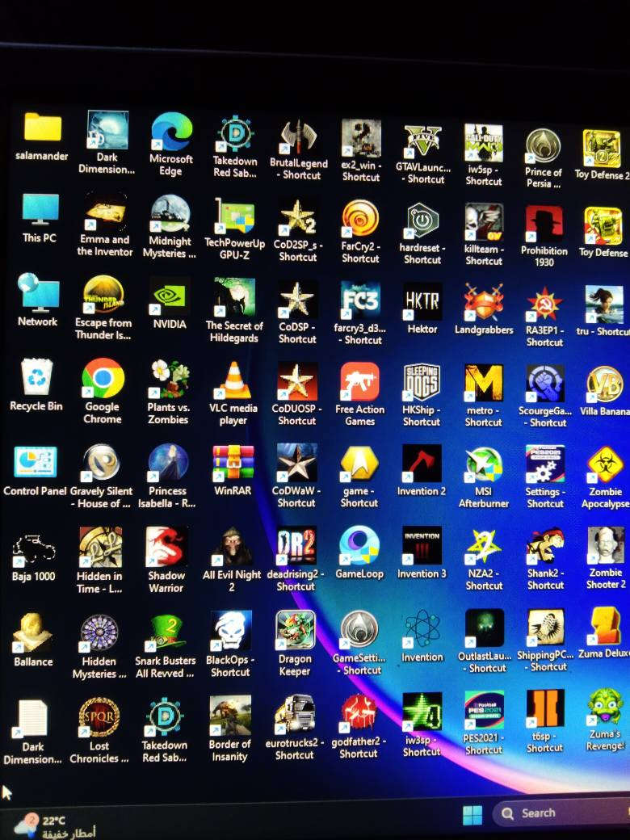
Task: Click the TechPowerUp GPU-Z icon
Action: point(234,216)
